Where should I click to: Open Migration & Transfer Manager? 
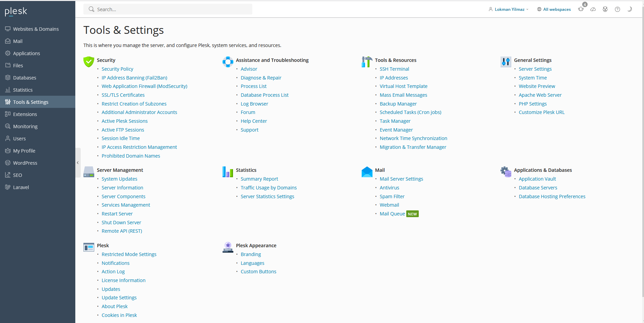point(413,147)
